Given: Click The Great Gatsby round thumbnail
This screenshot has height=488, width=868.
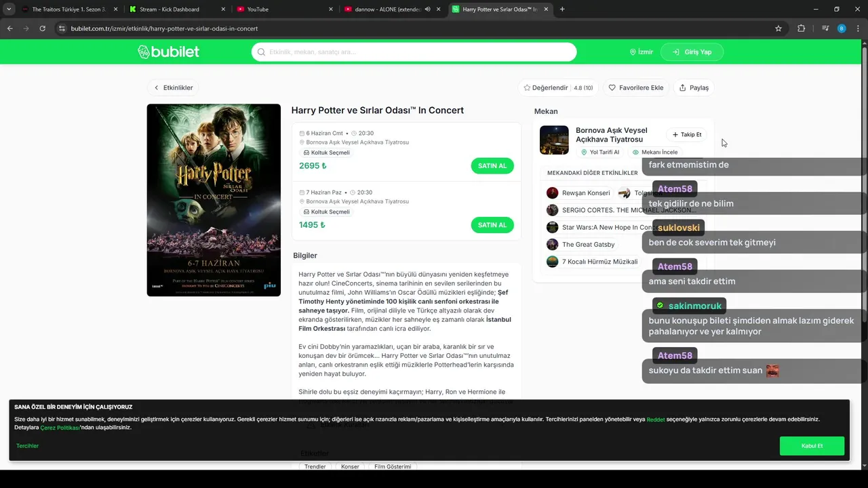Looking at the screenshot, I should click(x=553, y=245).
